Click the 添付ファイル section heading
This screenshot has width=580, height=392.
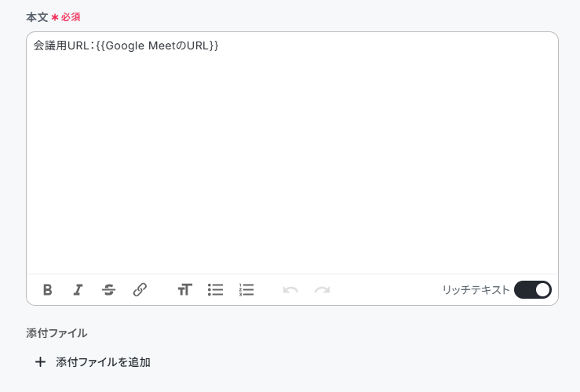click(57, 333)
